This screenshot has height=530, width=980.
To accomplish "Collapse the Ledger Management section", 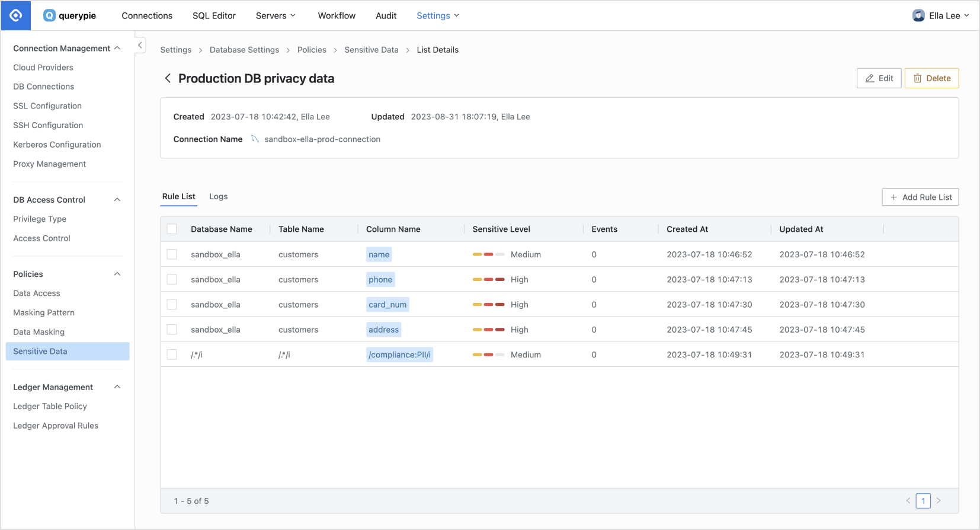I will pos(117,387).
